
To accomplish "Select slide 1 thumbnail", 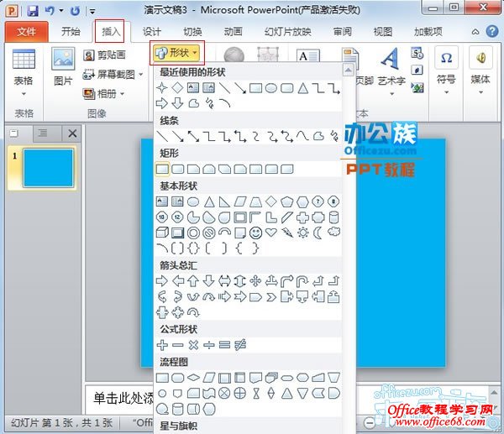I will [48, 168].
